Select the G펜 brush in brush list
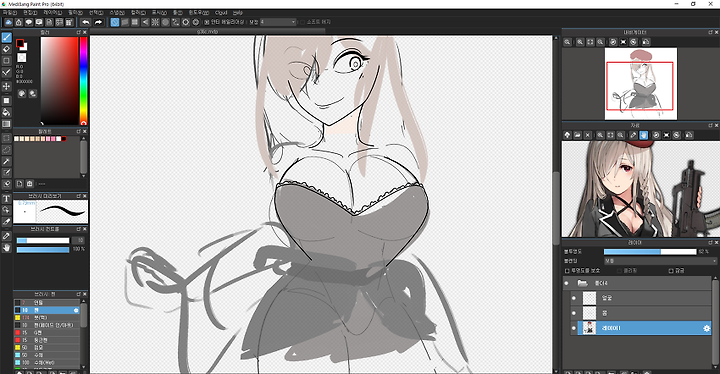 tap(47, 333)
